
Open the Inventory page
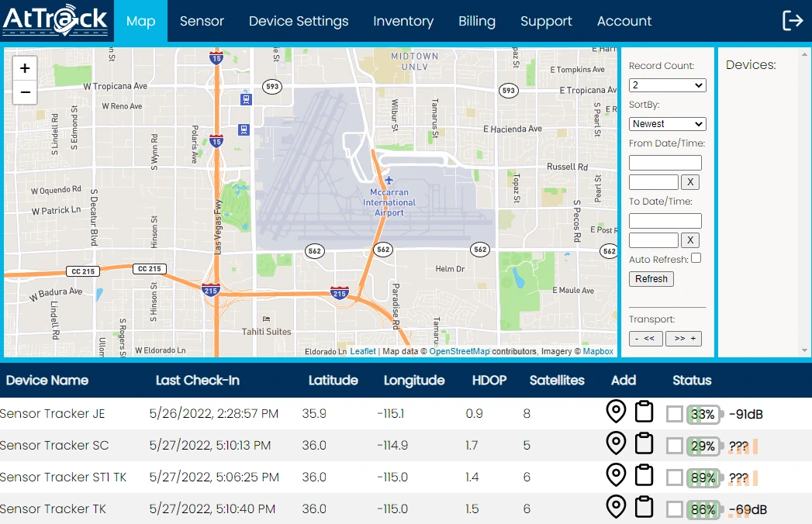click(x=403, y=21)
